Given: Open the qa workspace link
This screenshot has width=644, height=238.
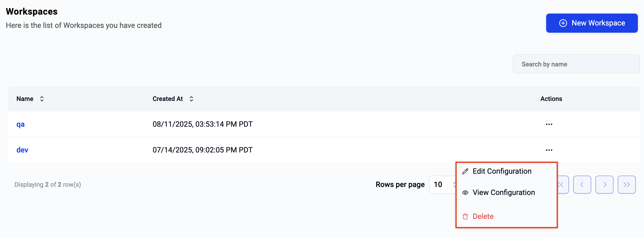Looking at the screenshot, I should click(x=20, y=124).
